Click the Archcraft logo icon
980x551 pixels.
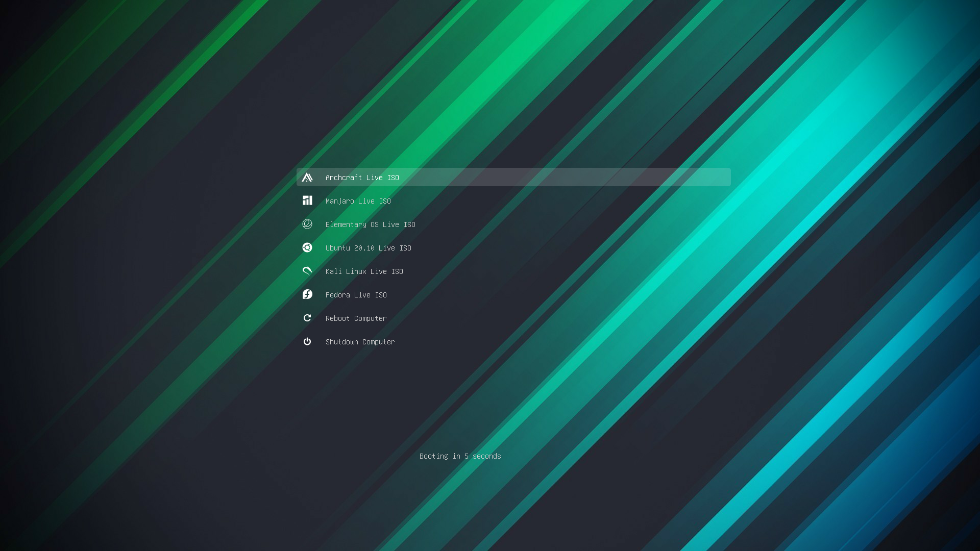(x=307, y=177)
